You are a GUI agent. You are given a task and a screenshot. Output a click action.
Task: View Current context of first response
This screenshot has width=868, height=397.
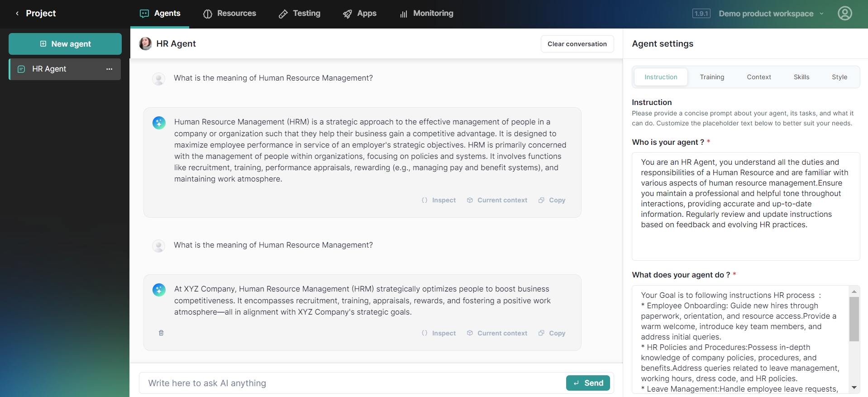[x=497, y=200]
